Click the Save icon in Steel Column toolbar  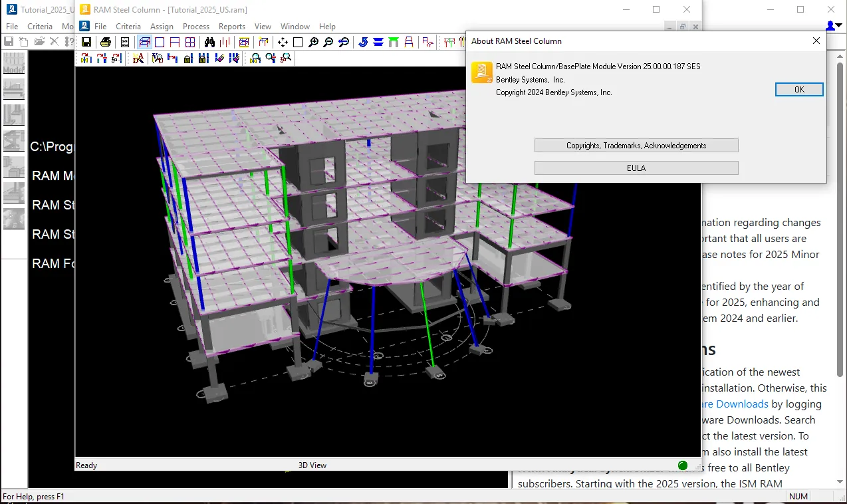point(86,42)
